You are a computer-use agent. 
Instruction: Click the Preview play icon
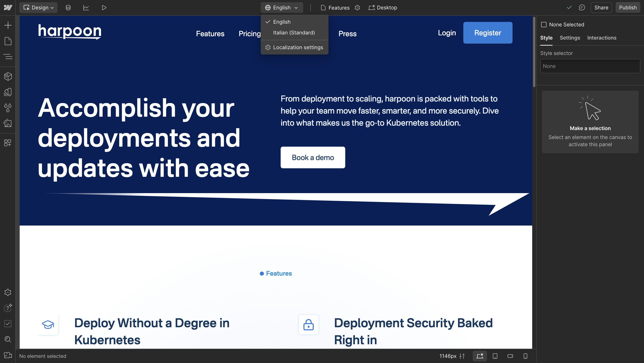104,8
